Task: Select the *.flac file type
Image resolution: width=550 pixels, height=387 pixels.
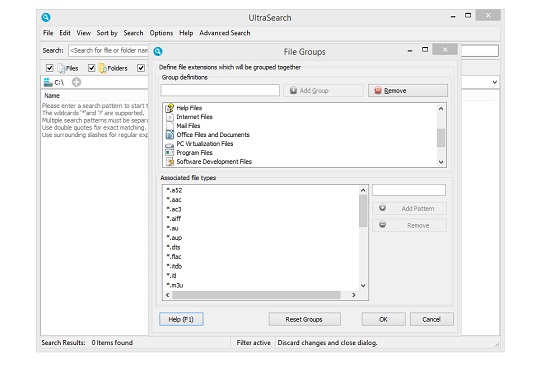Action: pyautogui.click(x=174, y=257)
